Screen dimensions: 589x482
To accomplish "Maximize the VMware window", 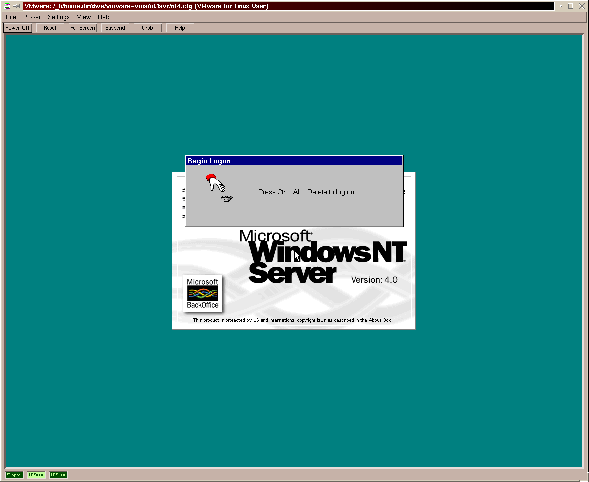I will 571,6.
